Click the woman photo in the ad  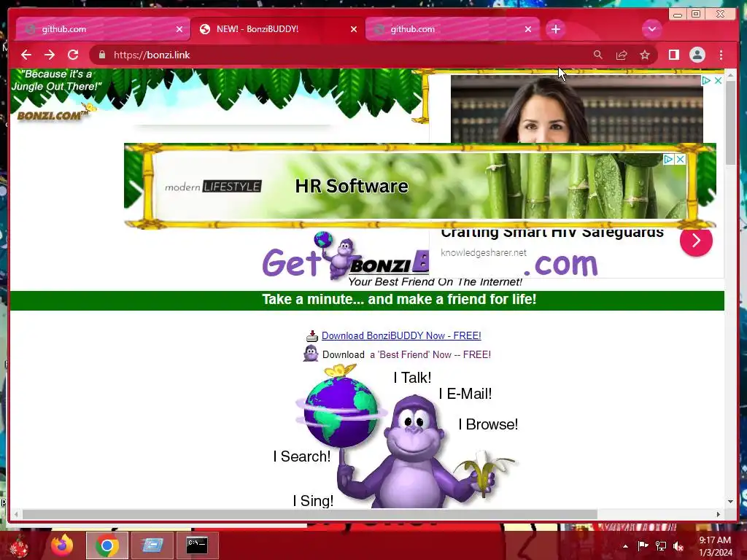coord(576,109)
